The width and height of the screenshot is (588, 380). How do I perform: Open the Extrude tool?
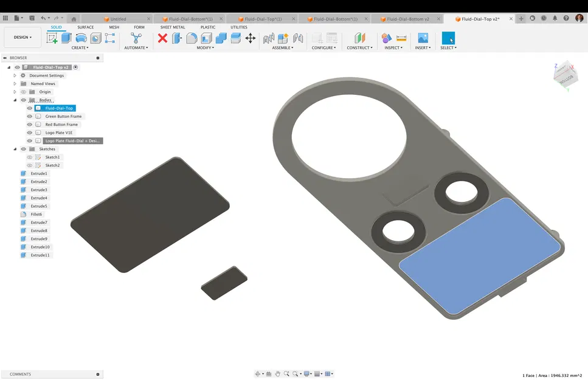[67, 38]
